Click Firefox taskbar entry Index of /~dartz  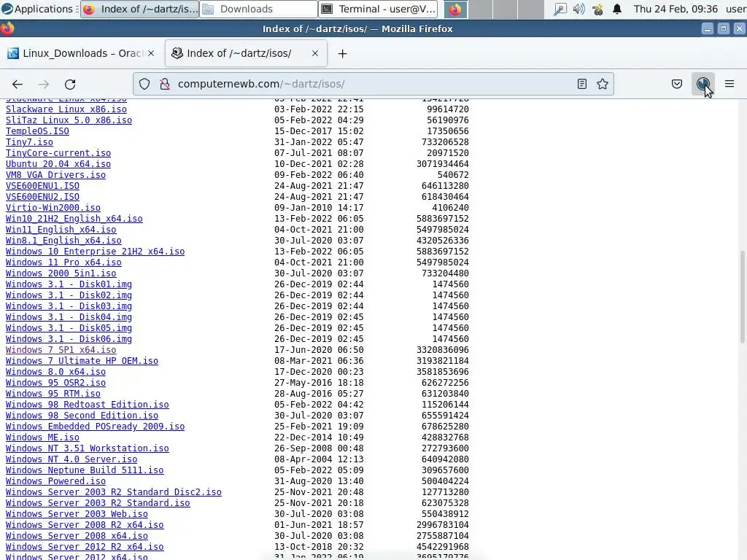pos(139,9)
